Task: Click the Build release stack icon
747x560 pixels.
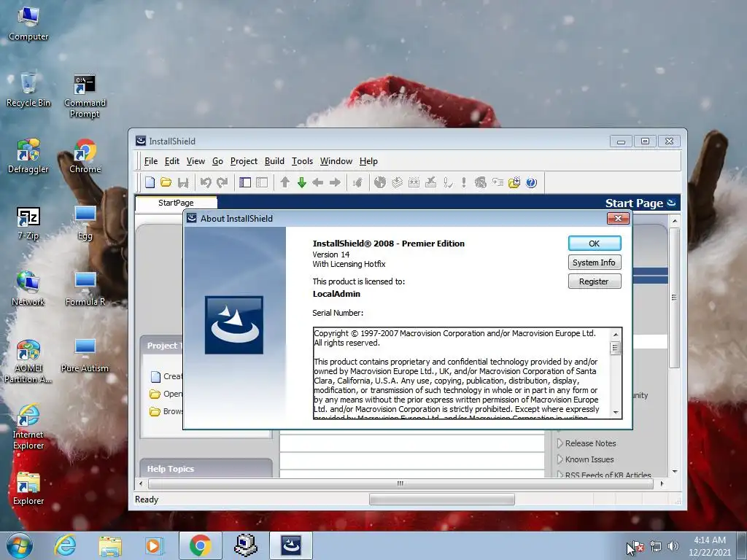Action: (x=397, y=182)
